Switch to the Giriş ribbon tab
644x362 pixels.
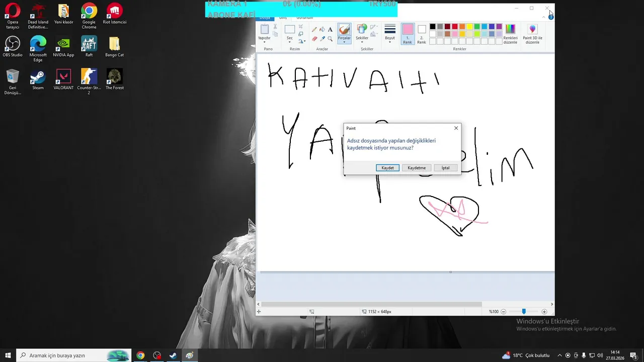pyautogui.click(x=283, y=18)
